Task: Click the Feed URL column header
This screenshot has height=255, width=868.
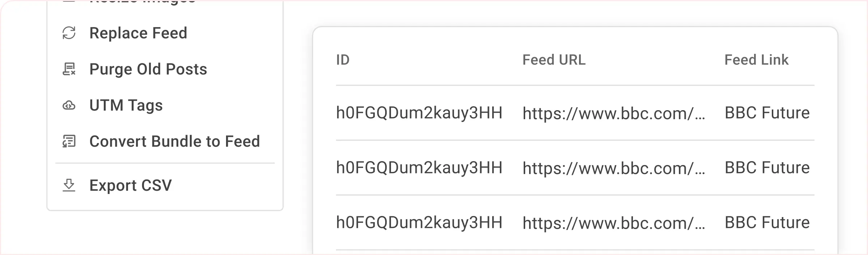Action: pos(554,60)
